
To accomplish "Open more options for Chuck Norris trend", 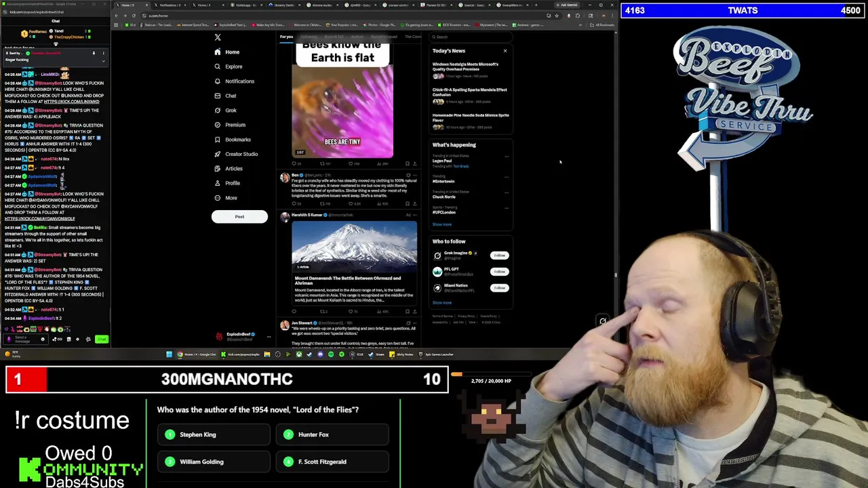I will [506, 192].
